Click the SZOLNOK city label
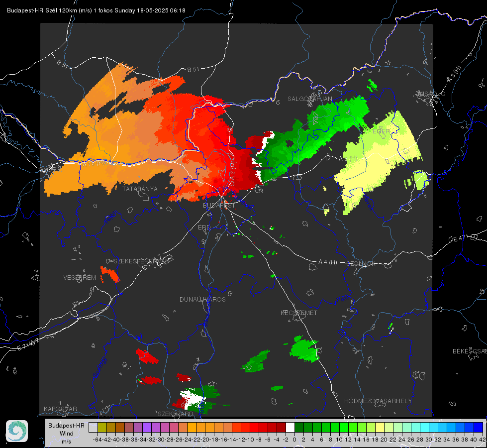The image size is (487, 448). (x=361, y=264)
